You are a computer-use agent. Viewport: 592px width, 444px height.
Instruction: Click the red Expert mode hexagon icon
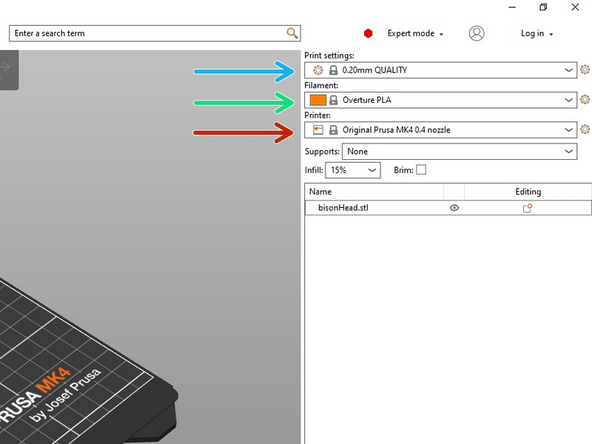368,34
